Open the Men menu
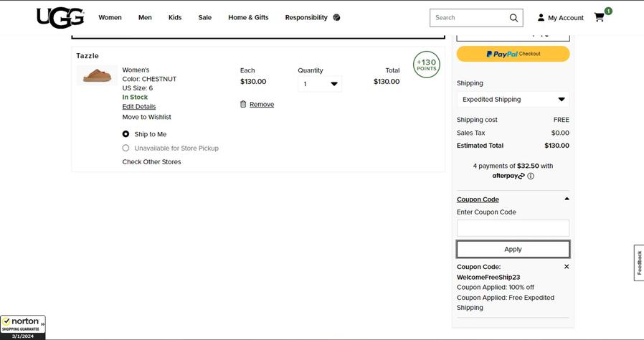Screen dimensions: 644x340 145,17
